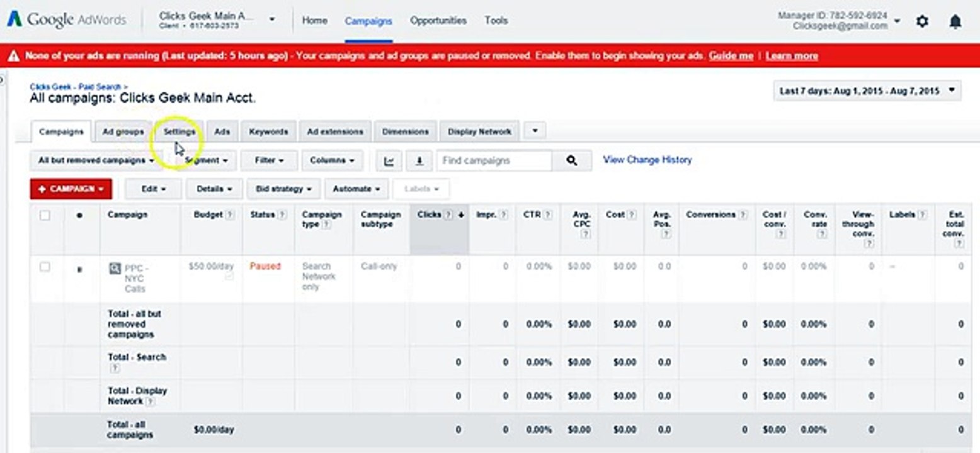Click the $50.00/day budget cell
This screenshot has width=980, height=453.
pyautogui.click(x=211, y=266)
